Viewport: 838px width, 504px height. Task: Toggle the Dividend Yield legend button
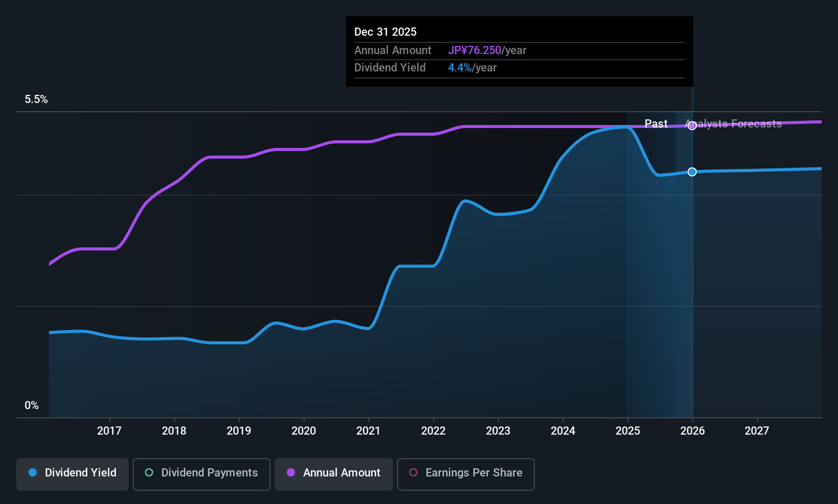coord(72,474)
